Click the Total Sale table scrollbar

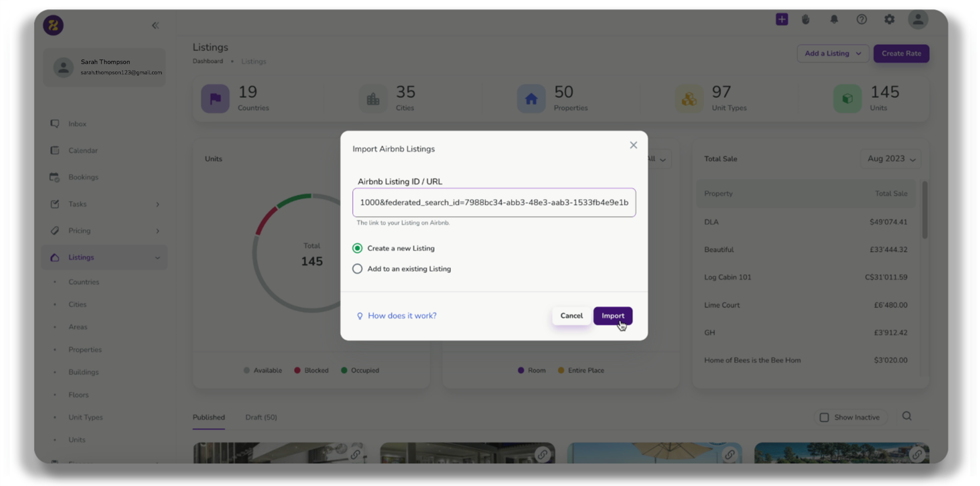click(x=924, y=211)
